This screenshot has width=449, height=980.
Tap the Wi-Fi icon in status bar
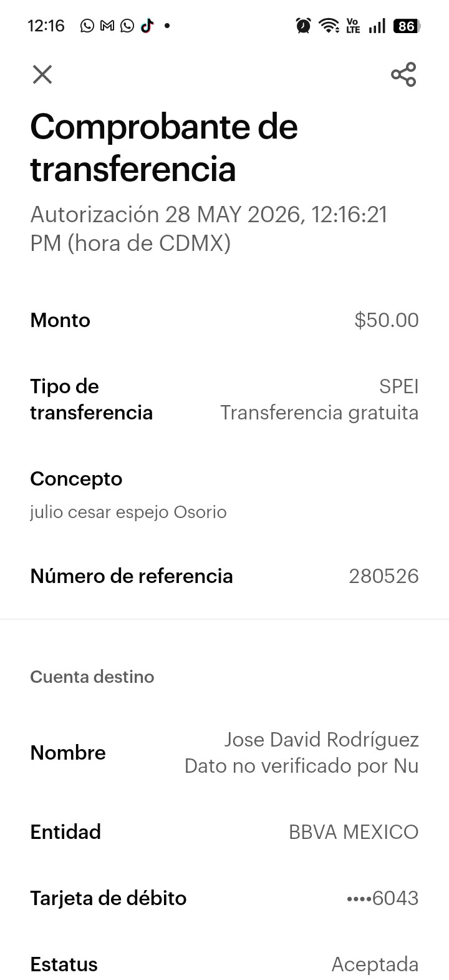(329, 26)
